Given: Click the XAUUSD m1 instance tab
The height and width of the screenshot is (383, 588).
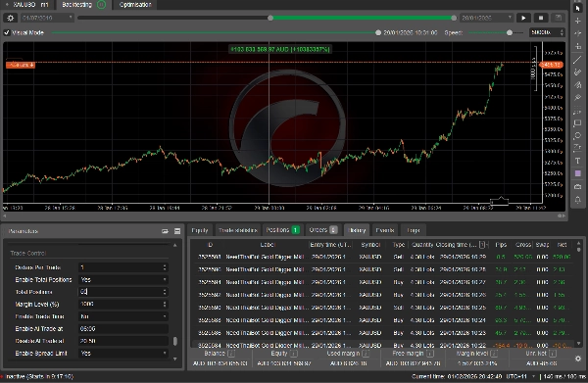Looking at the screenshot, I should pos(28,5).
